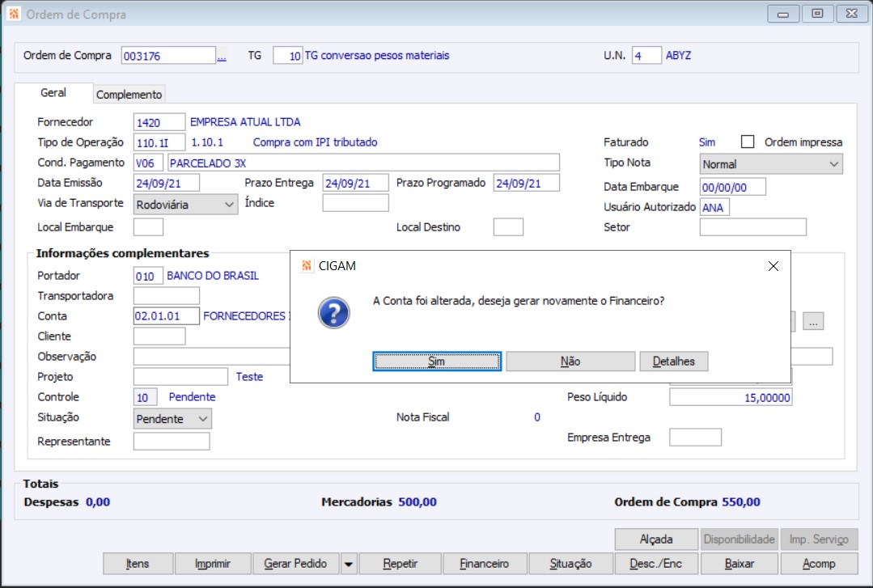Toggle the Ordem impressa checkbox

point(747,142)
